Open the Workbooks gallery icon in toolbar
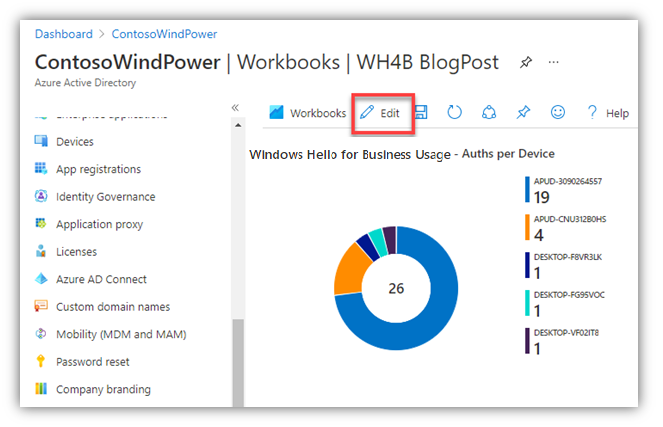The width and height of the screenshot is (663, 427). [276, 112]
